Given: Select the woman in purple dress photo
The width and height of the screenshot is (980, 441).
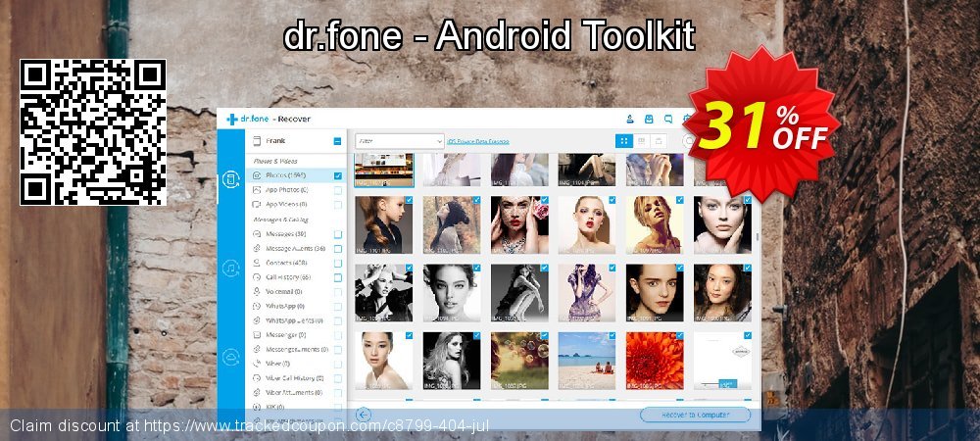Looking at the screenshot, I should point(587,293).
